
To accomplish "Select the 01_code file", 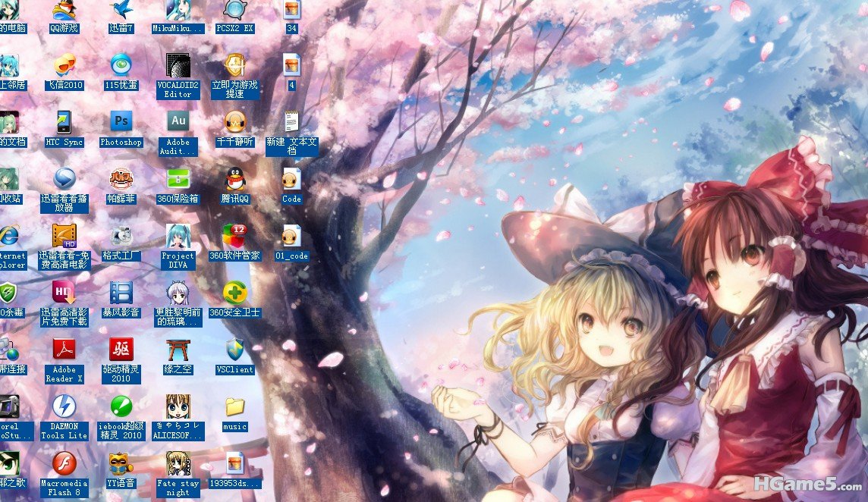I will [x=291, y=237].
